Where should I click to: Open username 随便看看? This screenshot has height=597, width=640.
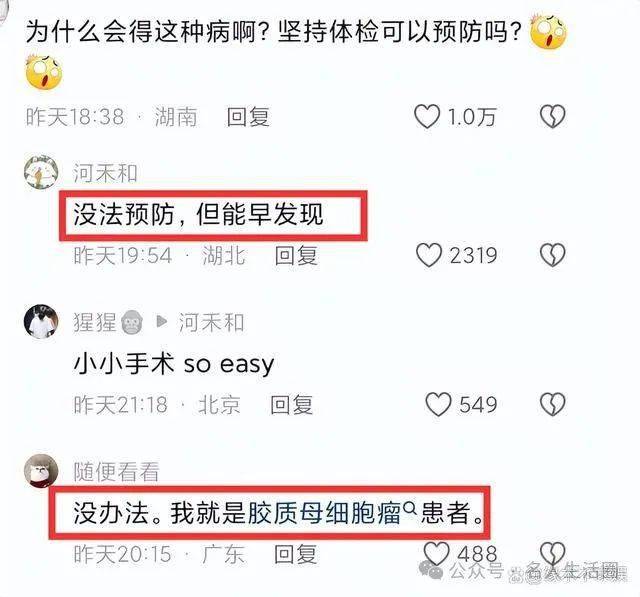point(116,472)
